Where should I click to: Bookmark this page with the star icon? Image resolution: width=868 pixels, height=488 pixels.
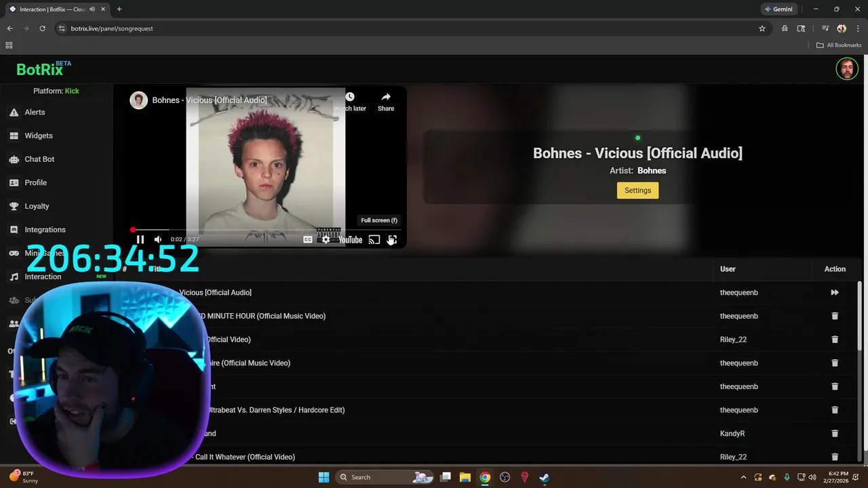[x=762, y=28]
